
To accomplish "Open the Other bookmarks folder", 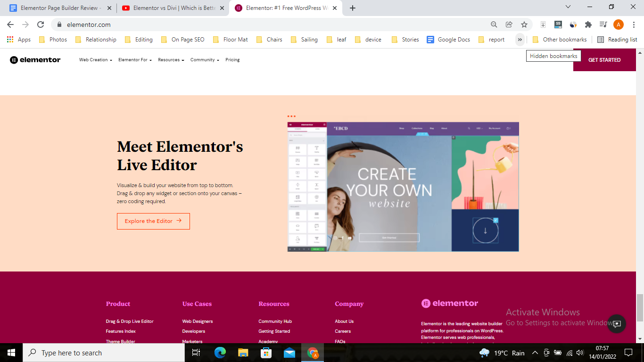I will pos(560,40).
